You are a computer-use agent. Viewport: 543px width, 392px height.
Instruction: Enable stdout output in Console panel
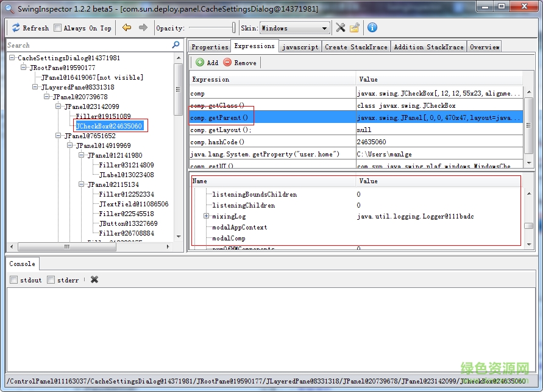(13, 279)
